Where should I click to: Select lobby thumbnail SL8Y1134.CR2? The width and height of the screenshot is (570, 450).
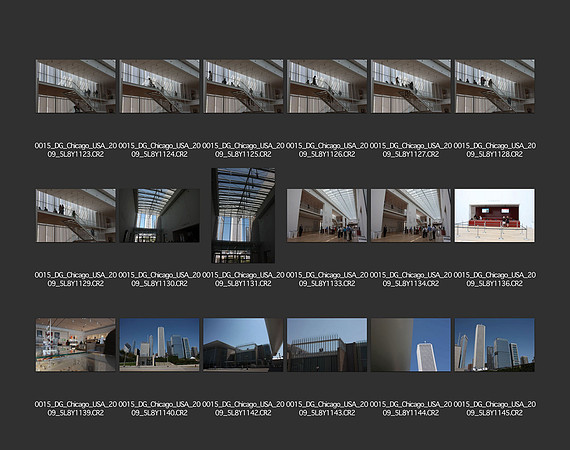click(411, 215)
